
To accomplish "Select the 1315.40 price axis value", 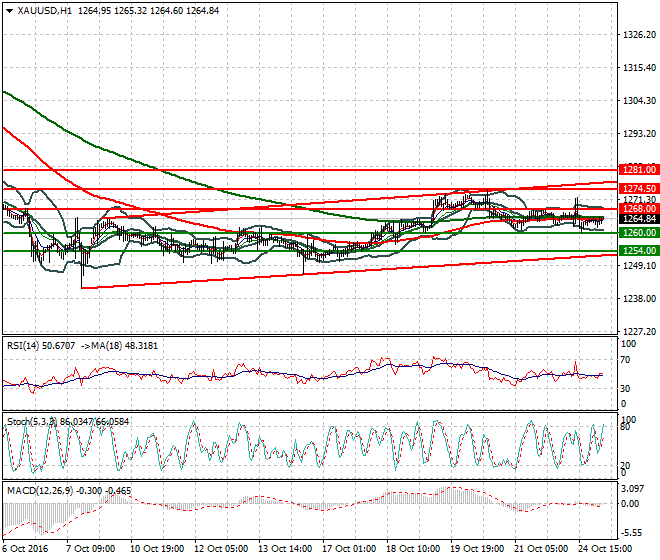I will coord(639,67).
